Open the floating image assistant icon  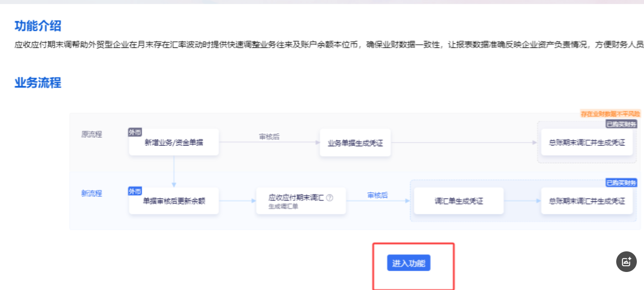click(627, 261)
